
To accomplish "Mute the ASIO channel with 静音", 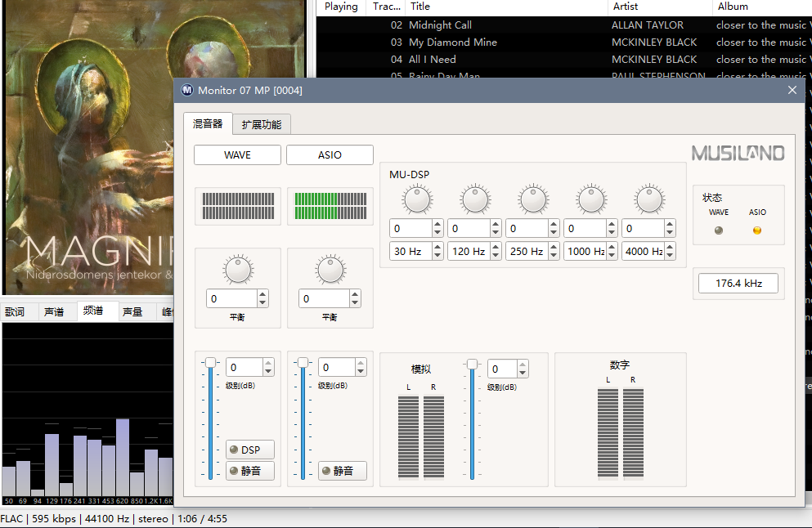I will [x=342, y=471].
